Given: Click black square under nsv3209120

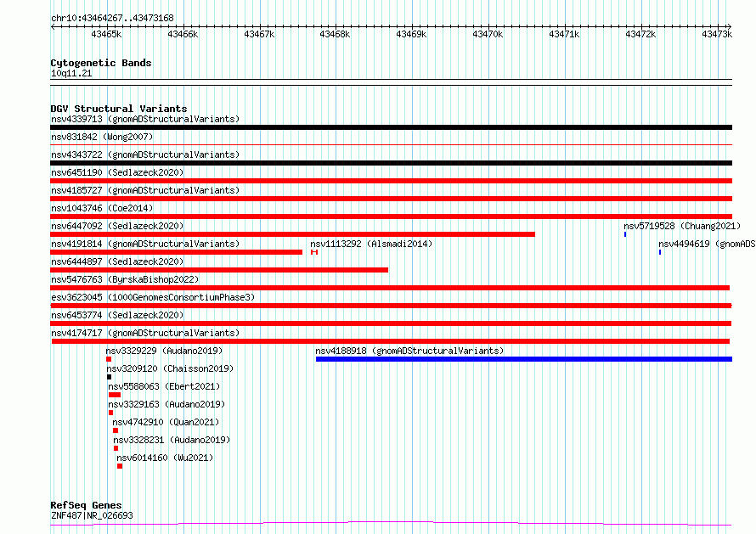Looking at the screenshot, I should coord(110,378).
